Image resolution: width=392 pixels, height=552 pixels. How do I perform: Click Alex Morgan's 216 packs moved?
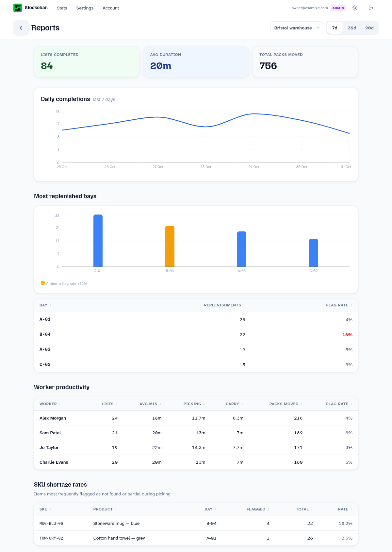pyautogui.click(x=298, y=418)
